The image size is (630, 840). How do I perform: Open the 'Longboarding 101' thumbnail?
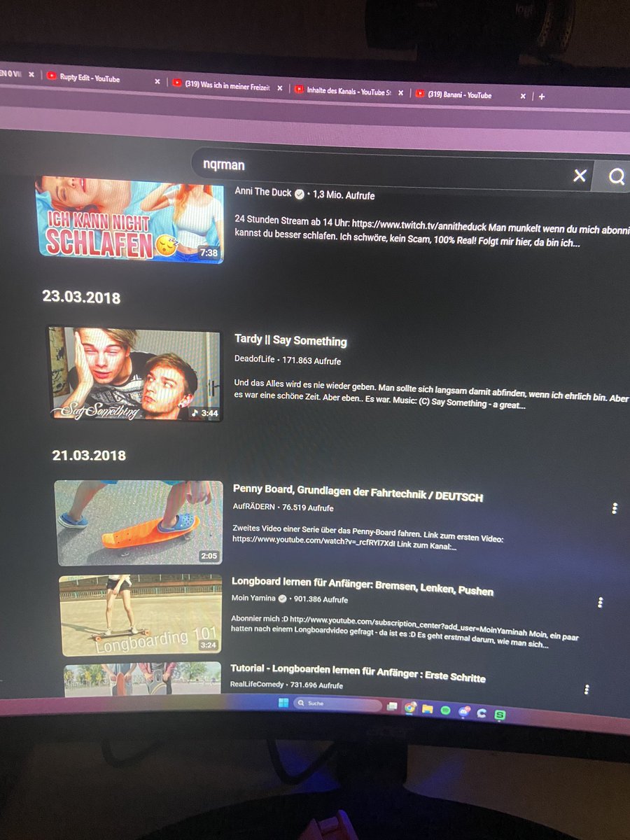tap(140, 615)
